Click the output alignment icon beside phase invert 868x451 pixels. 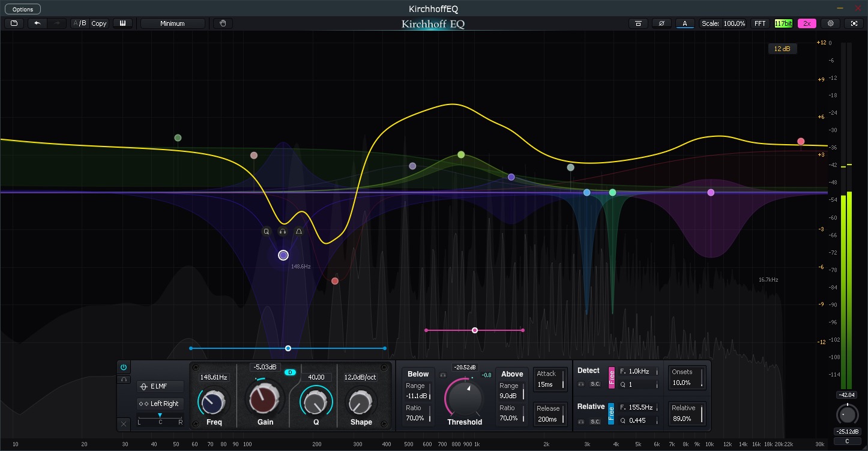[638, 23]
